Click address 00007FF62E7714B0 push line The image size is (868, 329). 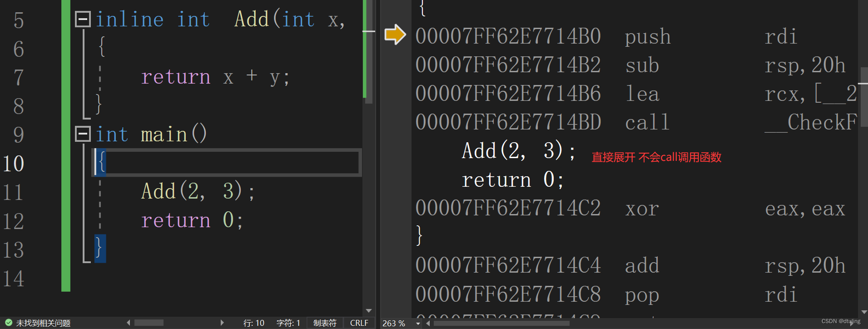point(606,36)
